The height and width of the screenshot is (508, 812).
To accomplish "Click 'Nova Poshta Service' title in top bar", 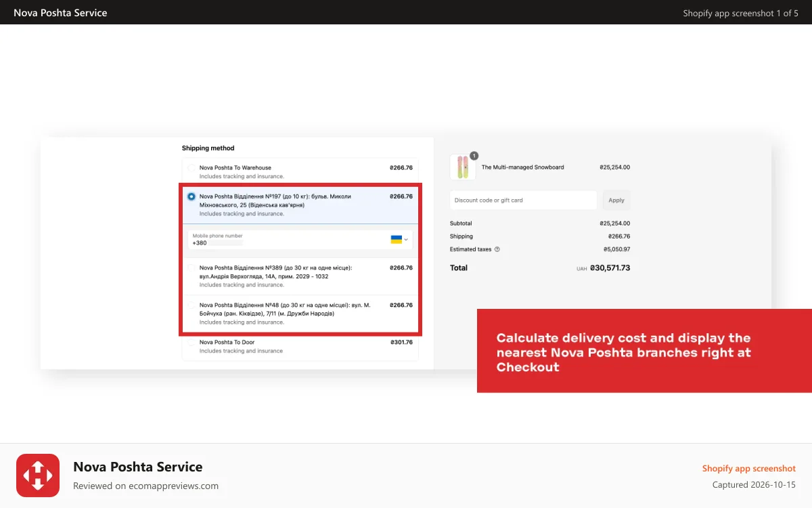I will point(60,13).
